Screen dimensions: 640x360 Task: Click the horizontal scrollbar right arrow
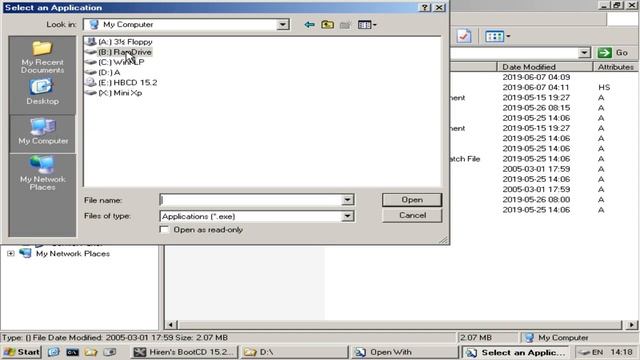(631, 325)
